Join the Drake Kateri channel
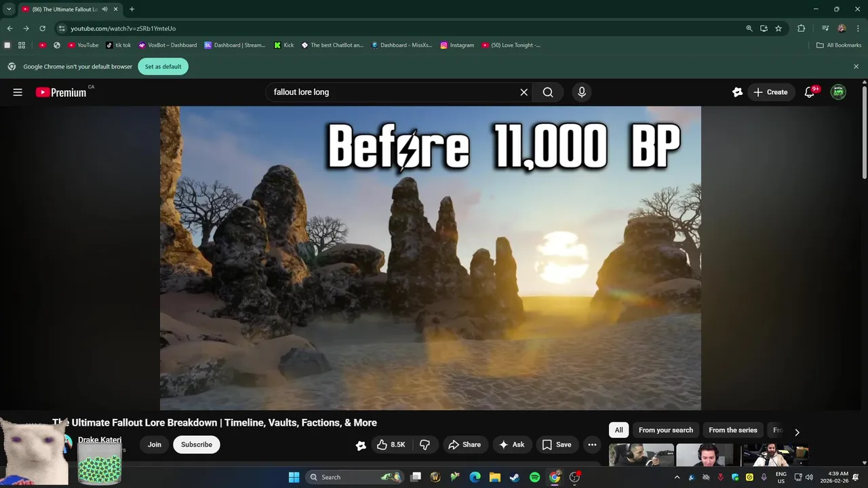 point(155,445)
